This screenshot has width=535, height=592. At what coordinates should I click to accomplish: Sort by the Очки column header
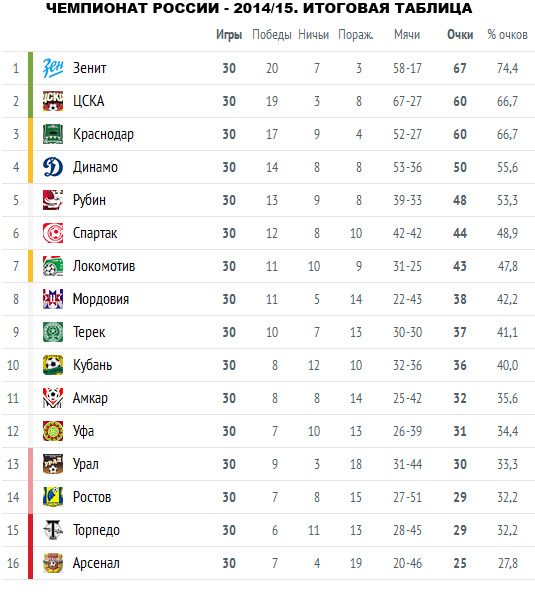(x=460, y=34)
